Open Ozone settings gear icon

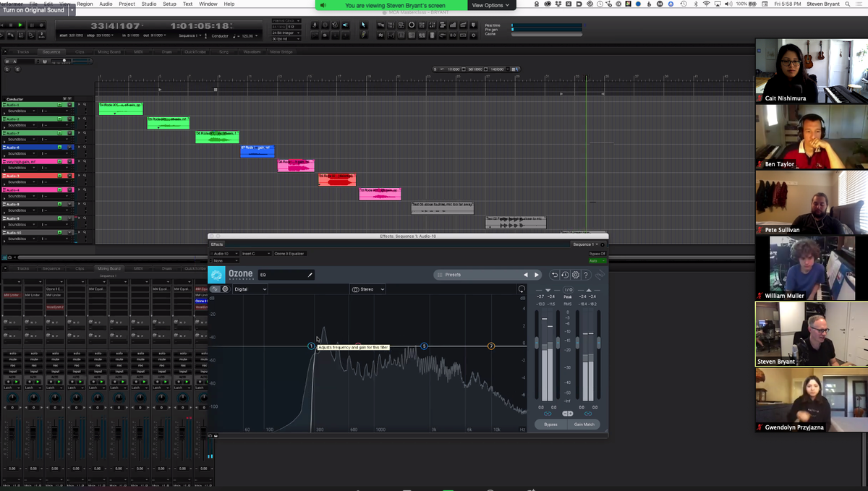(x=575, y=275)
